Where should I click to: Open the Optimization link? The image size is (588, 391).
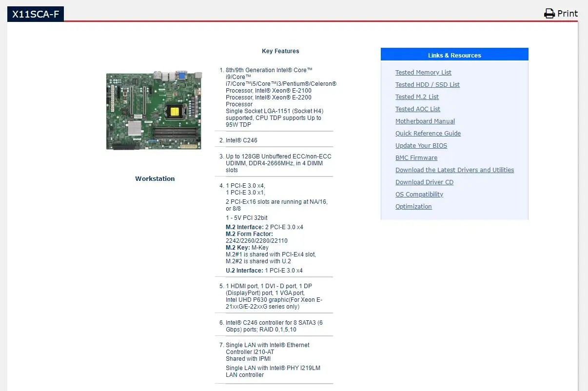pos(413,206)
